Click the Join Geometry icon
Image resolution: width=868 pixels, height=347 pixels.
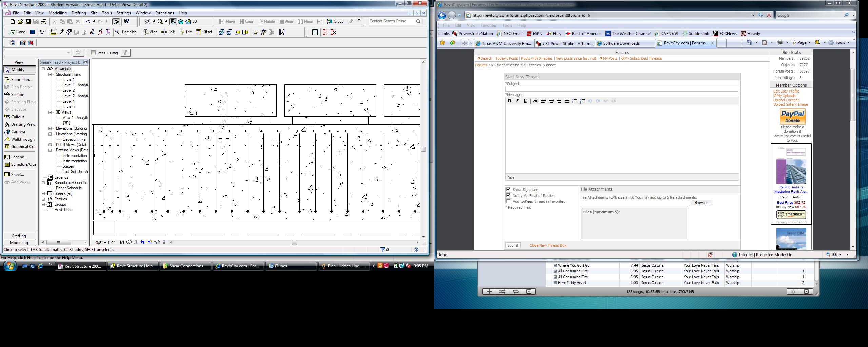pos(221,32)
